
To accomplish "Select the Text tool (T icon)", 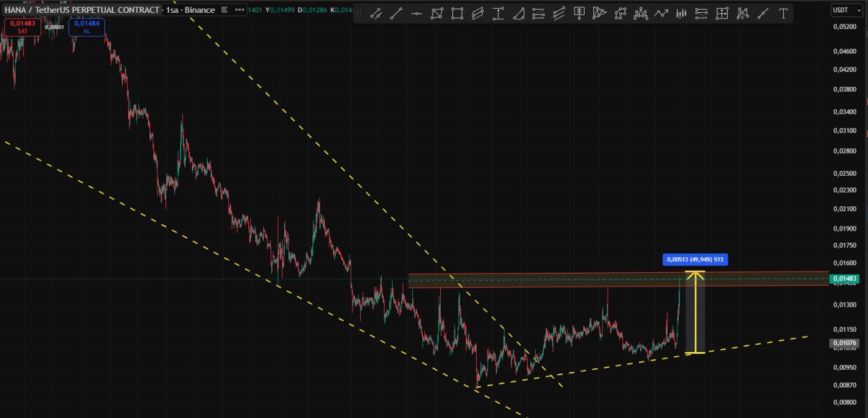I will [x=783, y=14].
